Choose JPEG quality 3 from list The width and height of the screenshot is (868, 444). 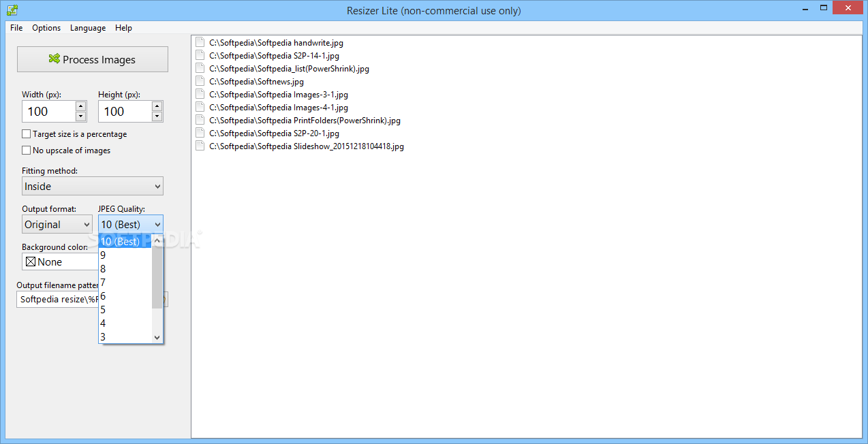125,336
